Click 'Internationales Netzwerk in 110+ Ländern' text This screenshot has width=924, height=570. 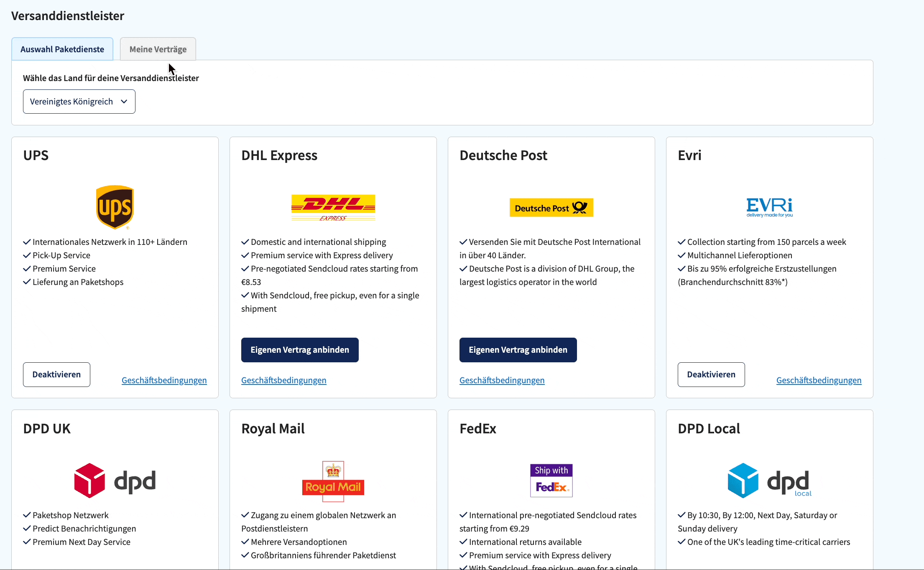tap(110, 242)
